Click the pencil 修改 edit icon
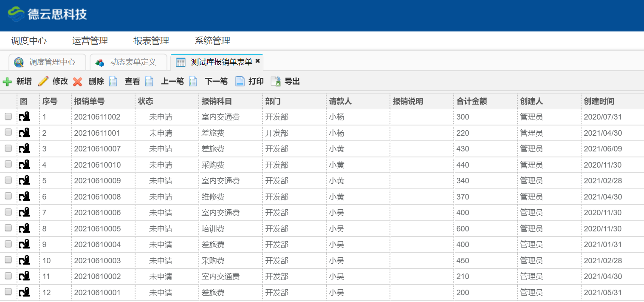This screenshot has width=644, height=302. pyautogui.click(x=43, y=82)
